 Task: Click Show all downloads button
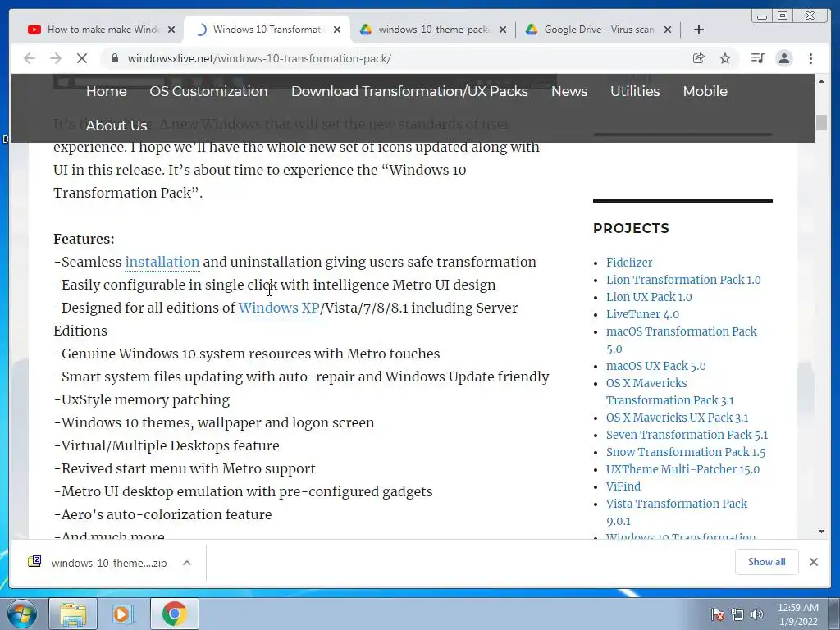coord(767,561)
